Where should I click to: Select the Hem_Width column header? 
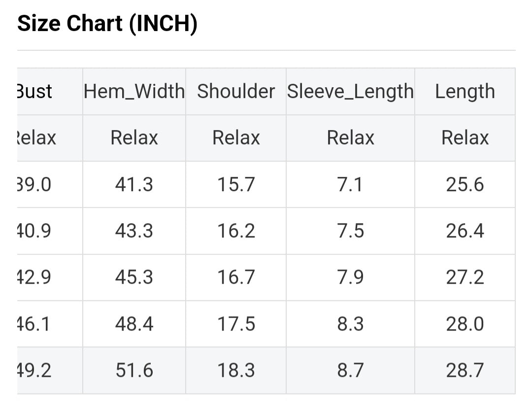pyautogui.click(x=134, y=92)
